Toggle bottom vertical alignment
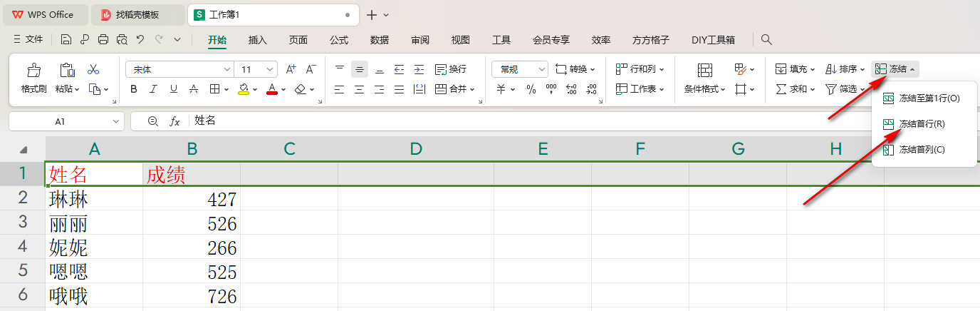The width and height of the screenshot is (980, 311). tap(379, 69)
